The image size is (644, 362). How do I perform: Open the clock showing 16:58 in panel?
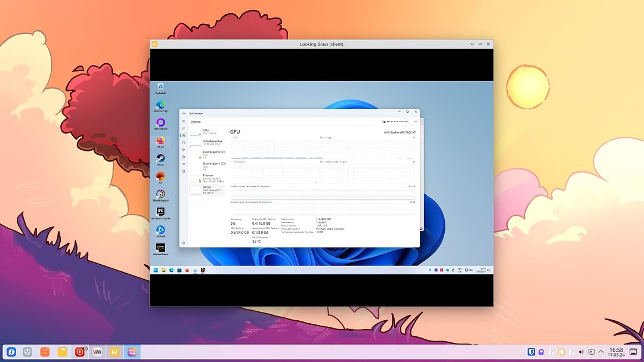coord(616,352)
